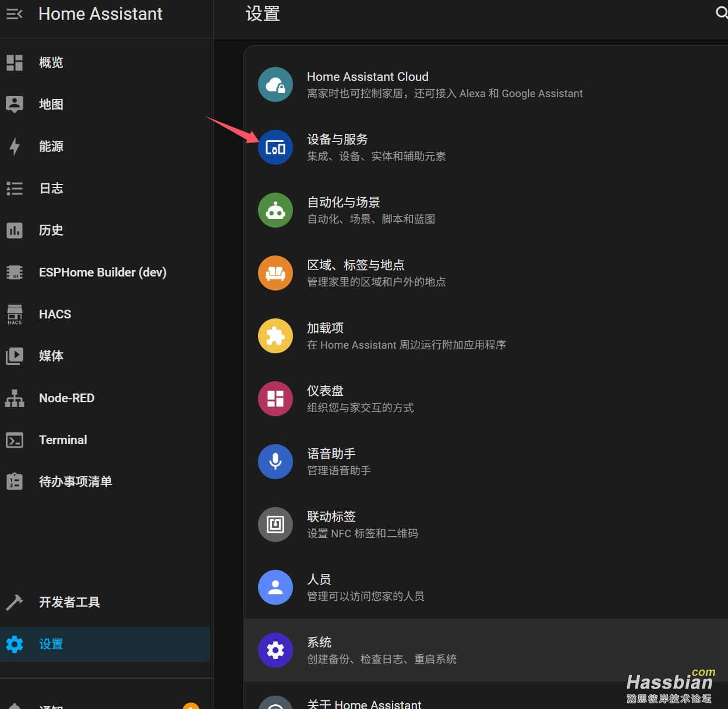Select 媒体 in the sidebar
The height and width of the screenshot is (709, 728).
coord(105,356)
